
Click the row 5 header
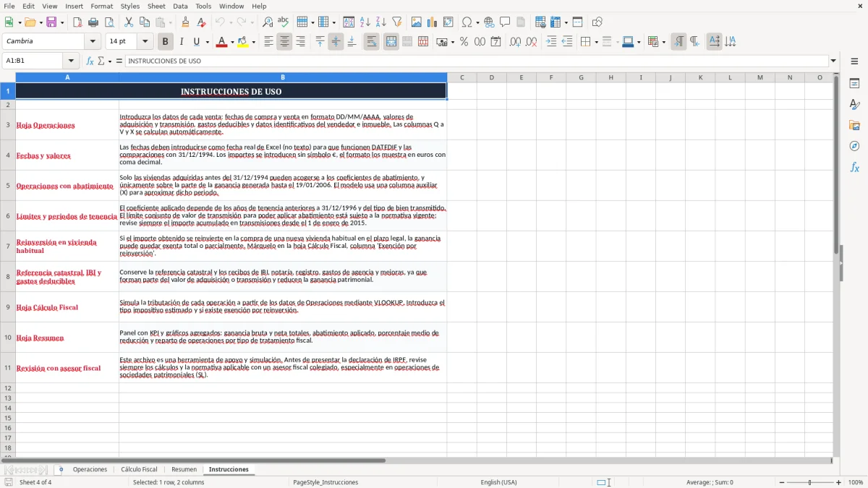click(8, 186)
